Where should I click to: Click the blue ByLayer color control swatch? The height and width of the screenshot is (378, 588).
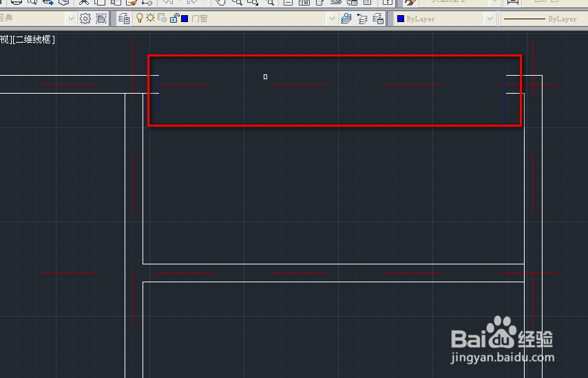401,19
